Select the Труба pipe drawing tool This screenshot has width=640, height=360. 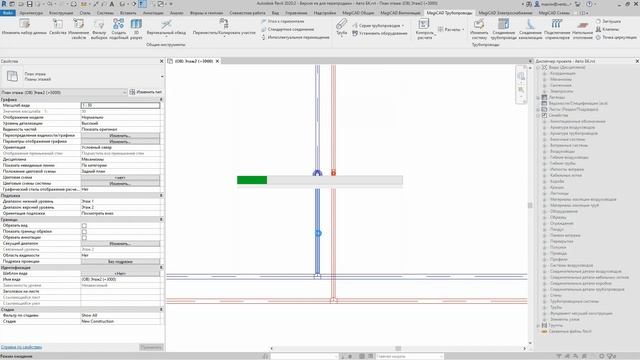coord(342,27)
